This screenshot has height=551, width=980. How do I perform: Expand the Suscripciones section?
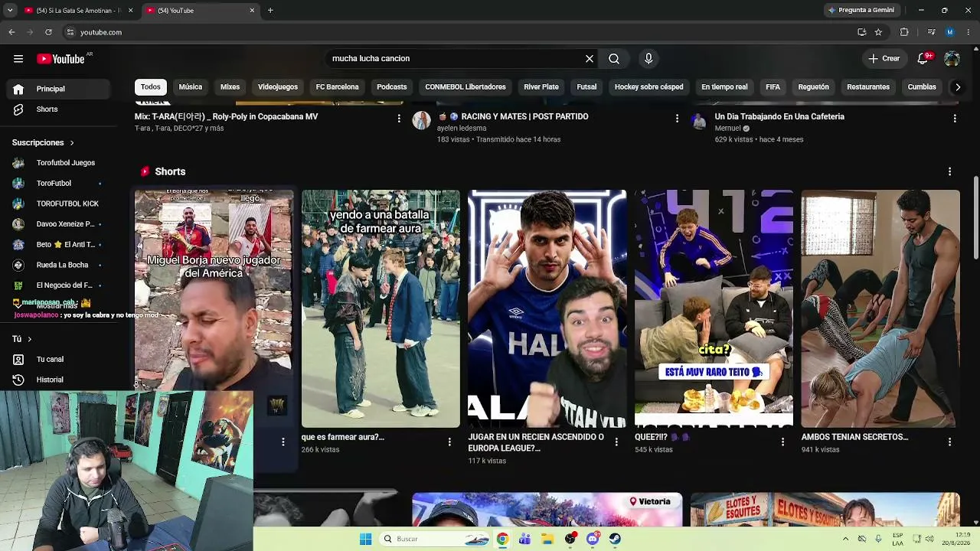coord(43,142)
